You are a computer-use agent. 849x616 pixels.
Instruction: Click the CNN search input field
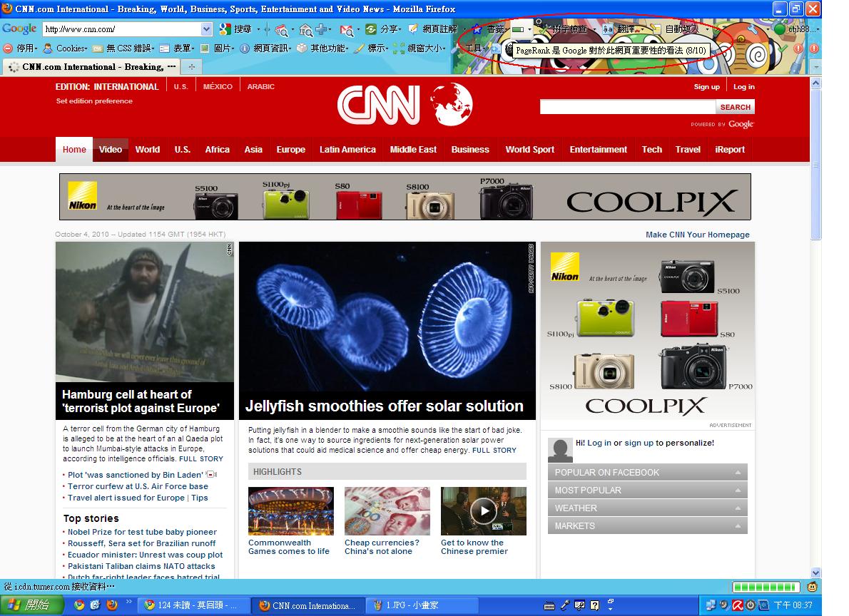coord(628,107)
